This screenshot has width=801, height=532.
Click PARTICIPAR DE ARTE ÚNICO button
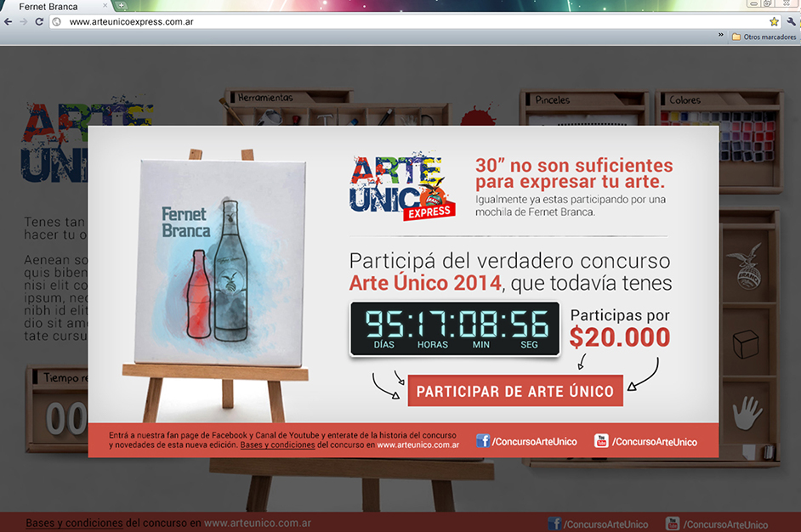coord(515,391)
